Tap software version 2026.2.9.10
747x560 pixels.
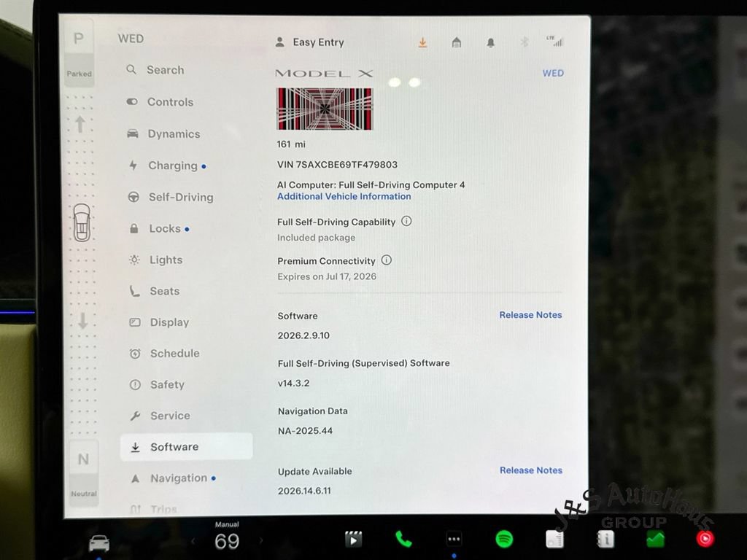tap(304, 335)
